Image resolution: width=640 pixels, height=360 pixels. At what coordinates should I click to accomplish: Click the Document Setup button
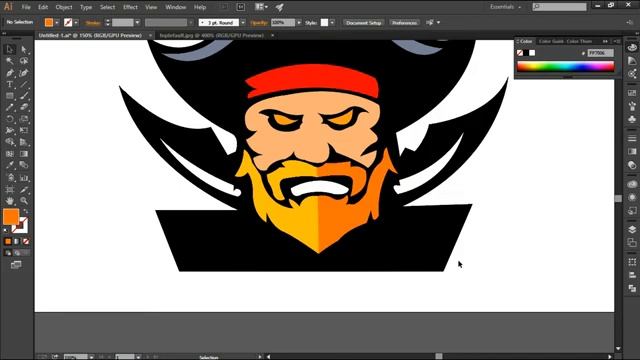click(364, 23)
